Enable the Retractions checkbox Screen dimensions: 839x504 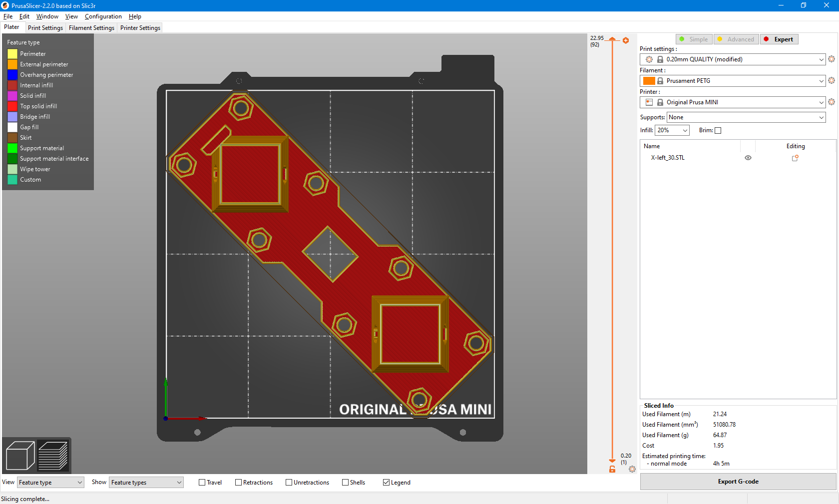(x=238, y=483)
